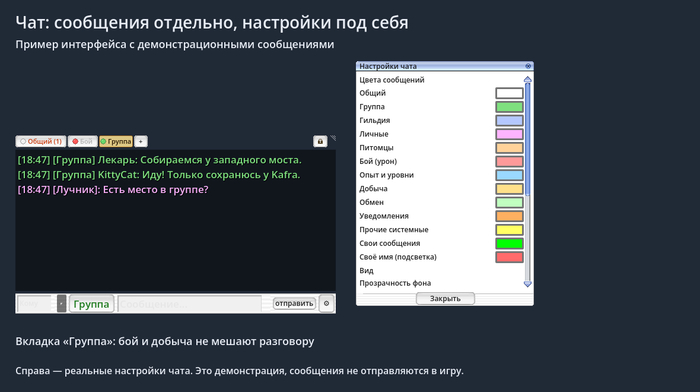This screenshot has height=392, width=700.
Task: Open the Свои сообщения bright green swatch
Action: (x=509, y=243)
